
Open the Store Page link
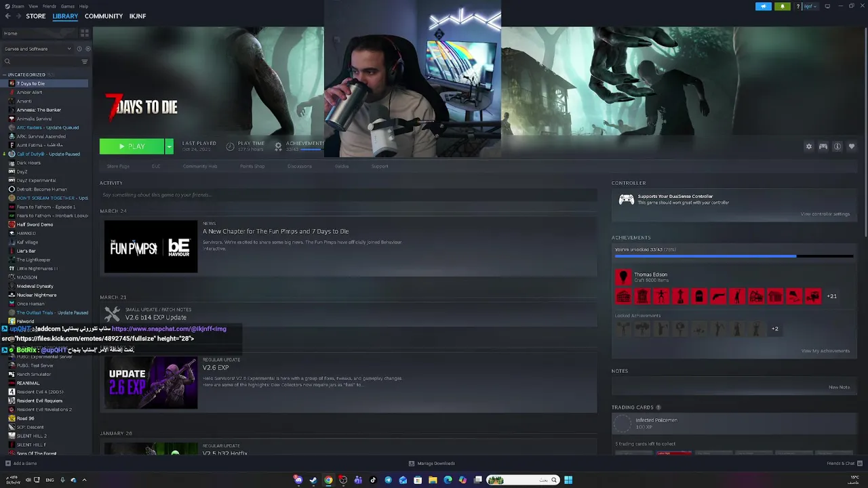(x=118, y=166)
